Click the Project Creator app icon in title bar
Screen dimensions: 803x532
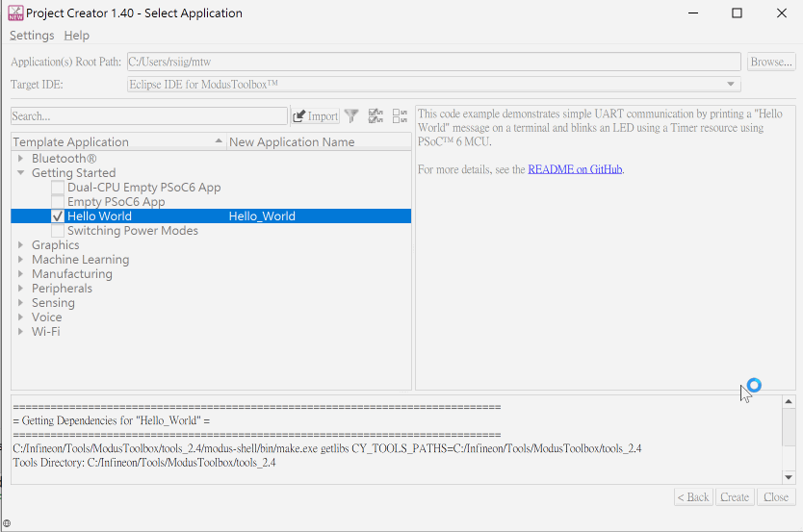coord(15,13)
